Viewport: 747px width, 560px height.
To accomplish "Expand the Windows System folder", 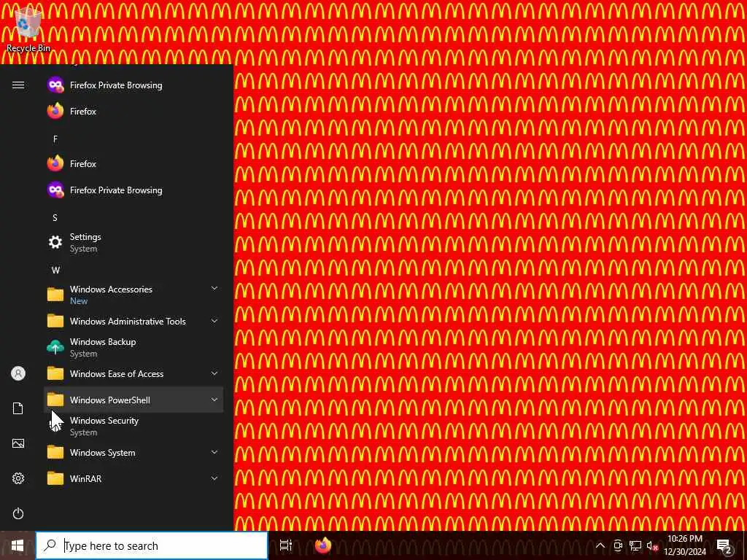I will pyautogui.click(x=133, y=452).
